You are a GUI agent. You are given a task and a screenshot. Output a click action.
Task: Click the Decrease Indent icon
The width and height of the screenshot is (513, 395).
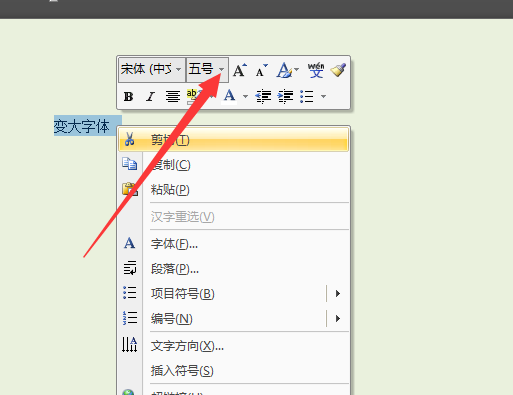coord(263,97)
